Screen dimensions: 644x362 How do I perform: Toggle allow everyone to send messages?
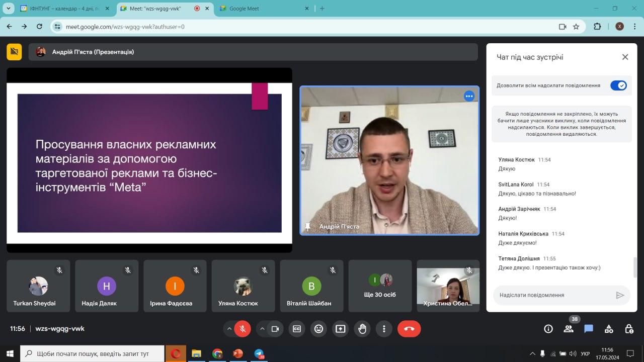pyautogui.click(x=618, y=85)
